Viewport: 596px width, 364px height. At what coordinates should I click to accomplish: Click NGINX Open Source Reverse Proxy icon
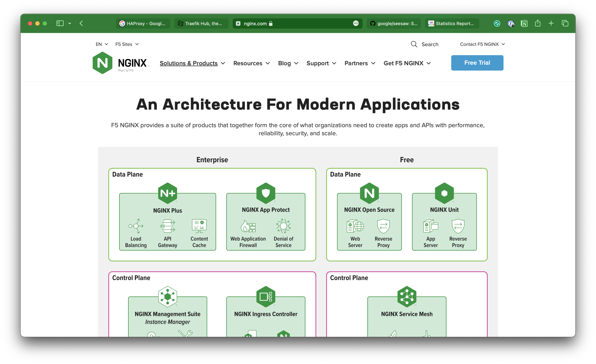[x=384, y=226]
